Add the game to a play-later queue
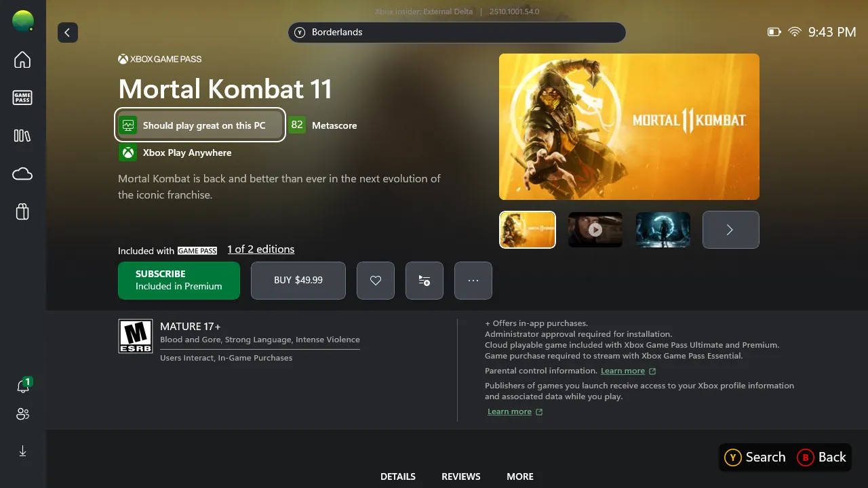868x488 pixels. click(425, 281)
